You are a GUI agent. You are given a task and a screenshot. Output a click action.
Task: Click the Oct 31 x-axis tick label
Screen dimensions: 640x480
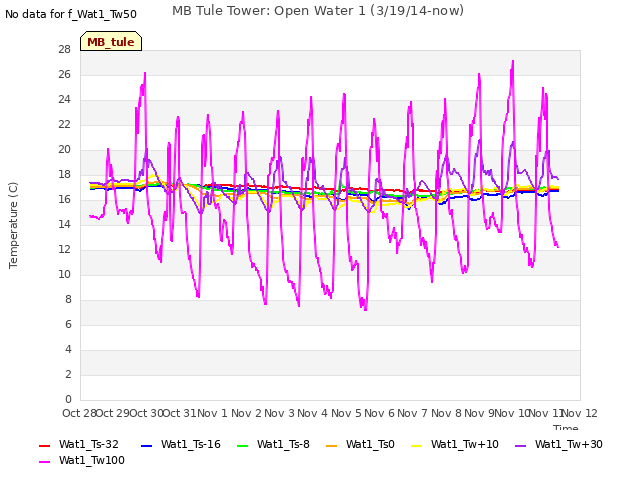(180, 413)
